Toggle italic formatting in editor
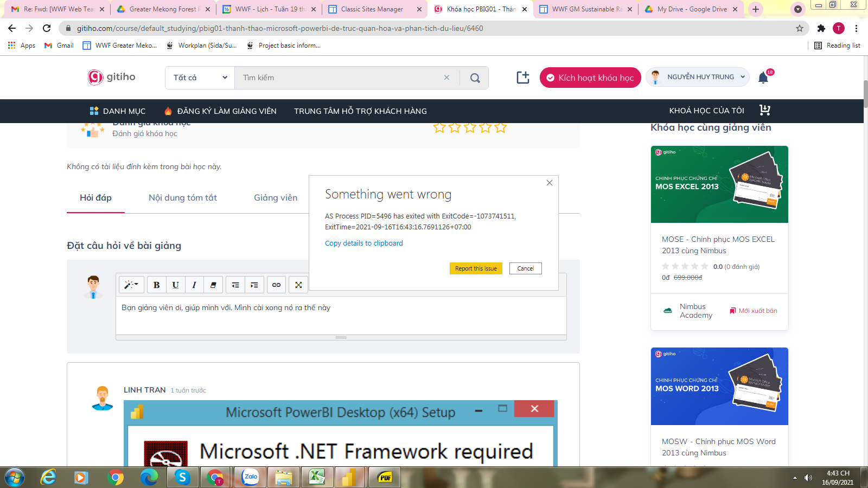The image size is (868, 488). [x=194, y=285]
